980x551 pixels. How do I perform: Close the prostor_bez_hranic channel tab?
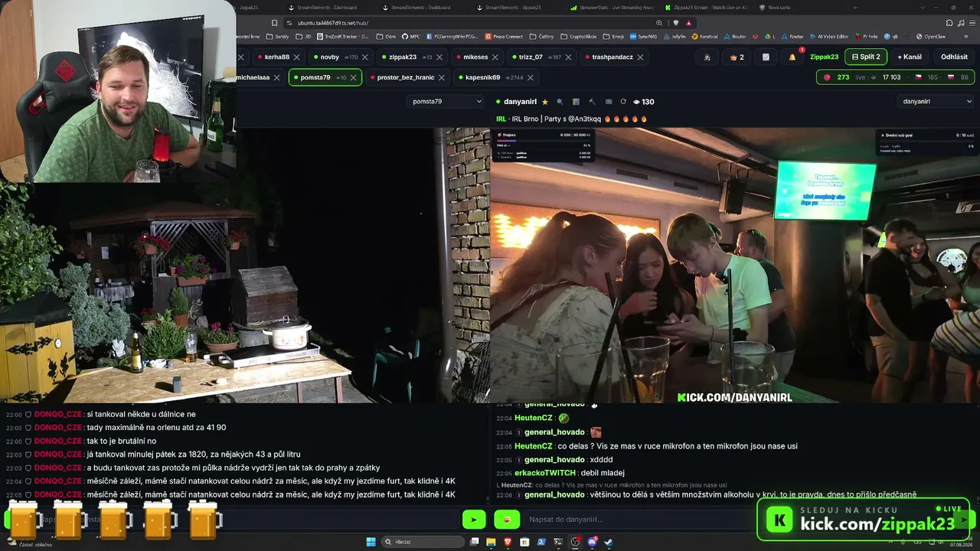(442, 77)
